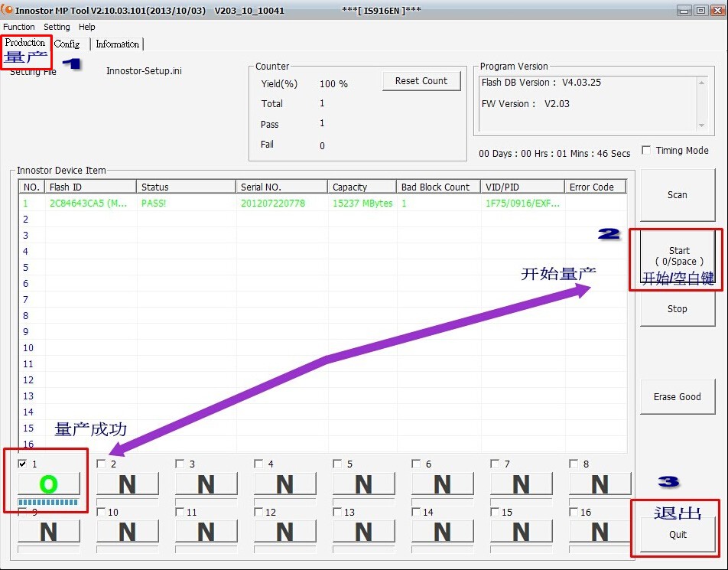Select the port 14 checkbox
The width and height of the screenshot is (728, 570).
click(x=416, y=512)
